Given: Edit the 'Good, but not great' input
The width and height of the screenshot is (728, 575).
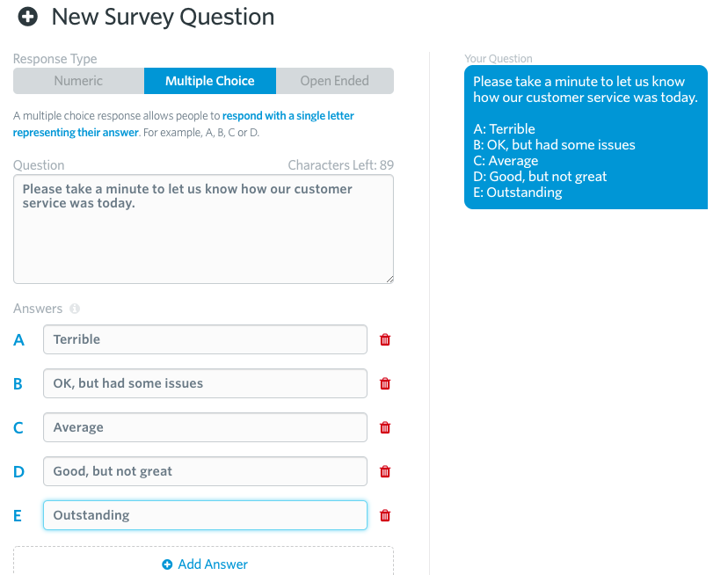Looking at the screenshot, I should click(205, 471).
